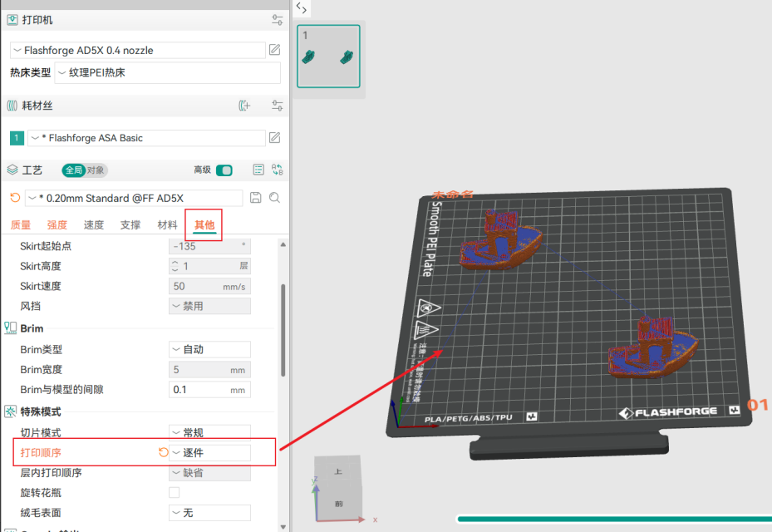Expand the print order dropdown
Screen dimensions: 772x532
pyautogui.click(x=209, y=453)
